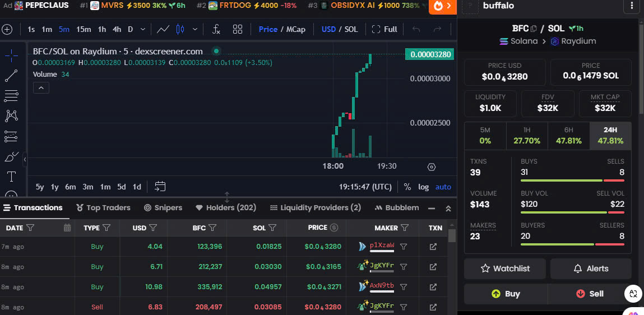
Task: Collapse the drawing toolbar side arrow
Action: 25,159
